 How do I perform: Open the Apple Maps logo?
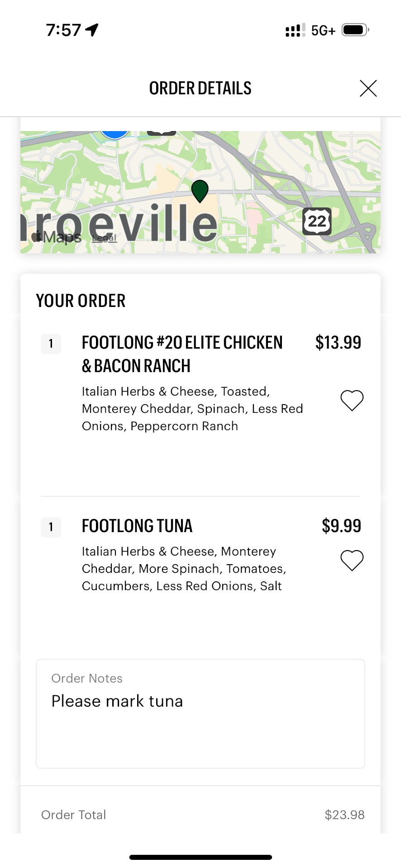click(x=57, y=236)
